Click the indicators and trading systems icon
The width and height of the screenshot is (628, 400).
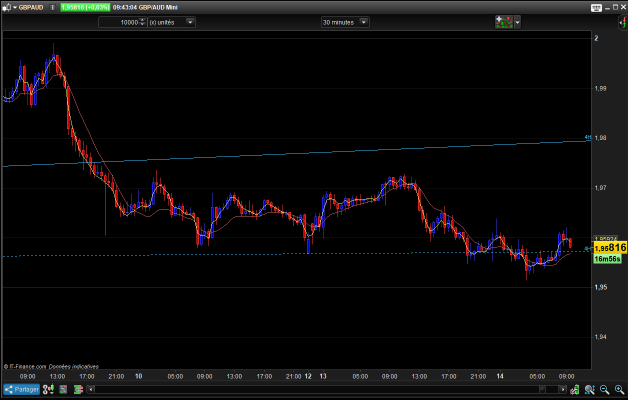pos(504,22)
